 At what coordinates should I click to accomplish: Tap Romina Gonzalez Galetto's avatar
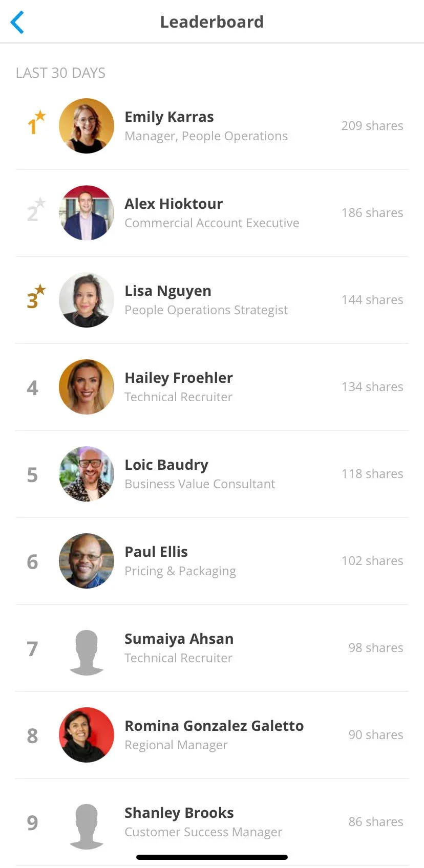click(87, 735)
